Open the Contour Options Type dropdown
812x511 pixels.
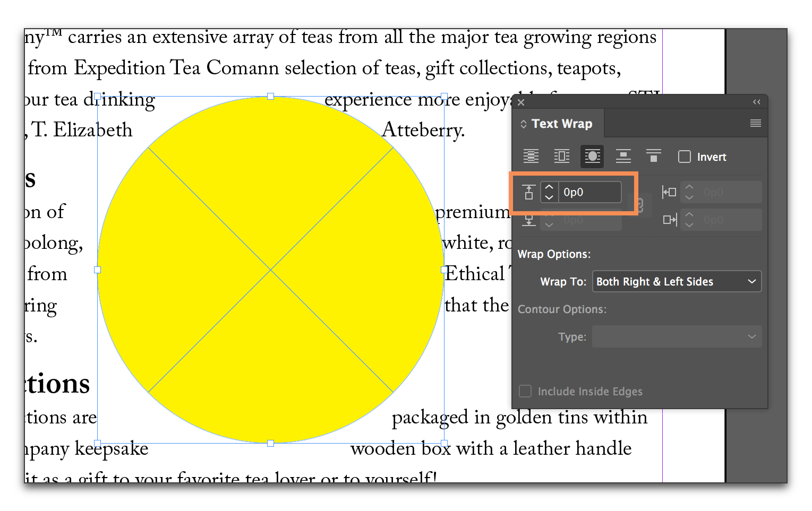click(x=677, y=336)
